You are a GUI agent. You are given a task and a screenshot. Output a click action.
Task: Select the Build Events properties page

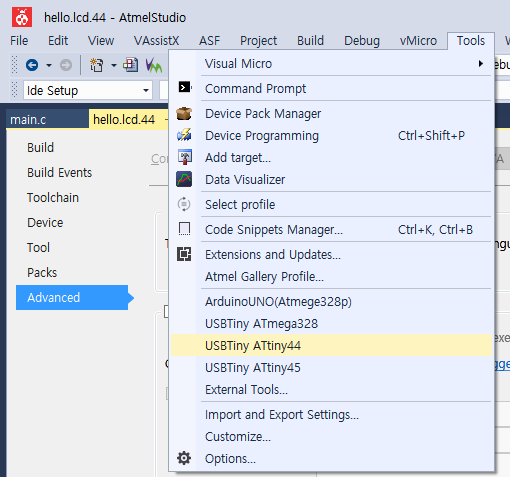(59, 172)
